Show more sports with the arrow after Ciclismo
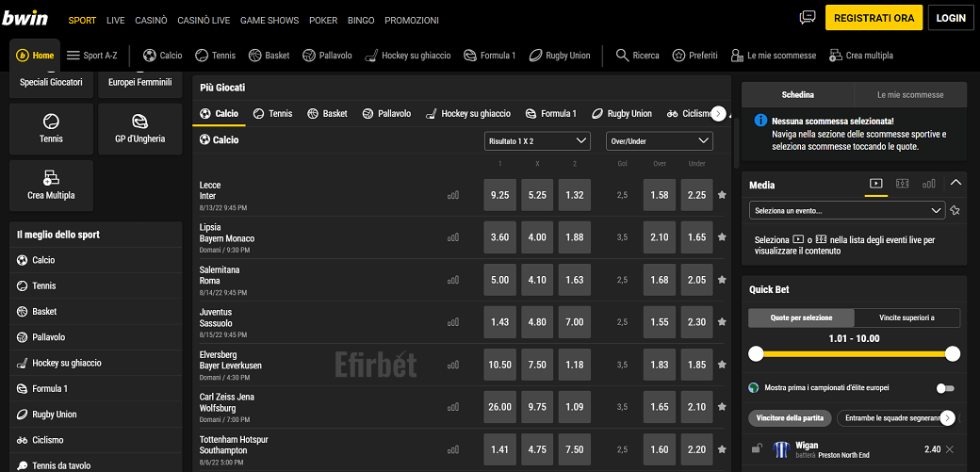Screen dimensions: 980x472 [x=719, y=114]
